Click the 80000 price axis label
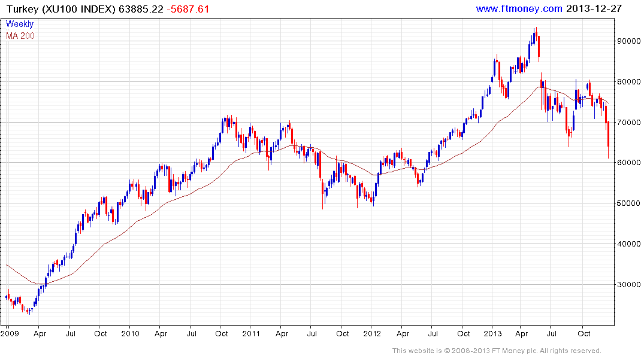 [x=629, y=81]
